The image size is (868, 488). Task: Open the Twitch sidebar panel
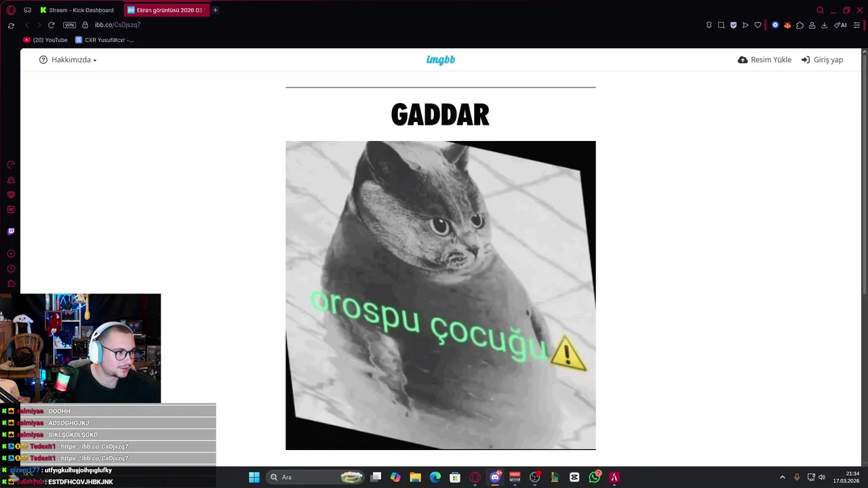click(x=11, y=231)
